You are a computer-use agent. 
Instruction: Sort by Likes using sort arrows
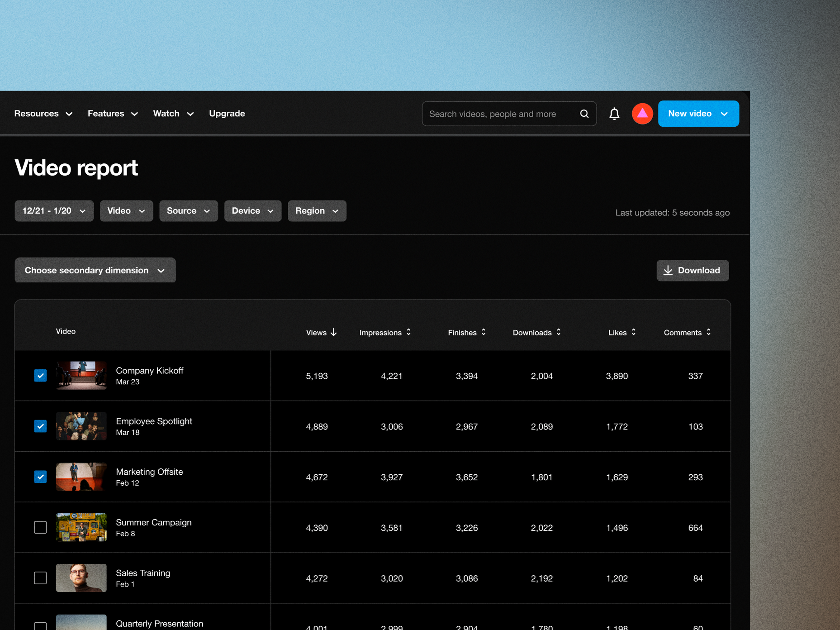pyautogui.click(x=634, y=332)
